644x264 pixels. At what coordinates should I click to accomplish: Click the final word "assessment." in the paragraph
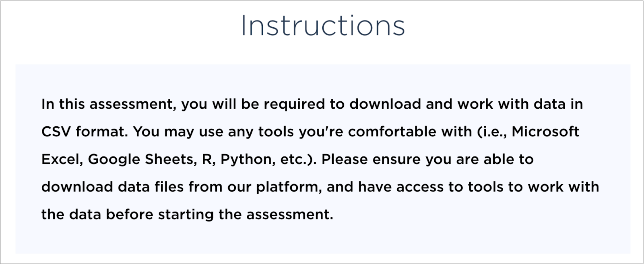tap(290, 214)
